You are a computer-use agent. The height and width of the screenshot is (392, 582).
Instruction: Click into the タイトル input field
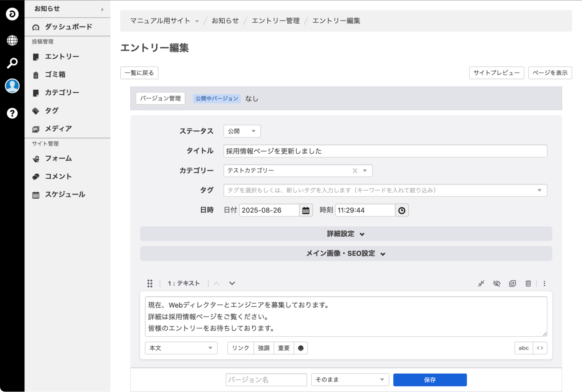tap(385, 151)
